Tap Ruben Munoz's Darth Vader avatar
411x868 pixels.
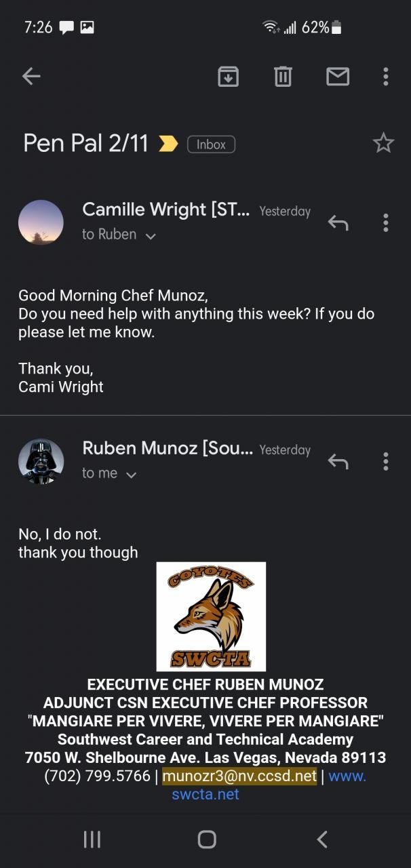coord(41,462)
